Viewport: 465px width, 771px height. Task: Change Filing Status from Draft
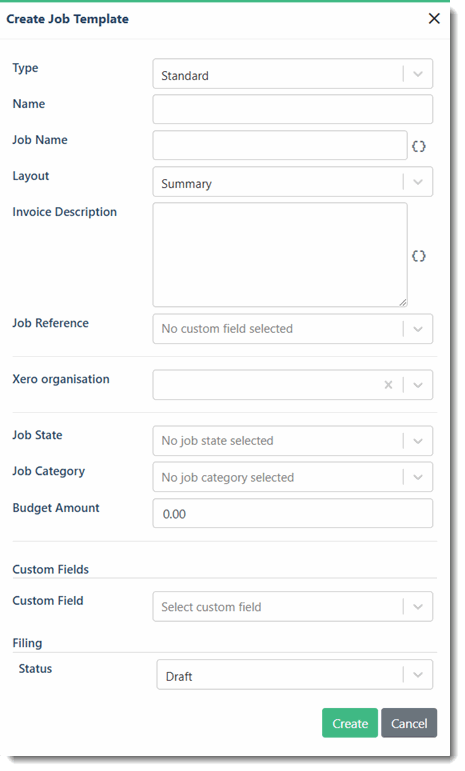[294, 675]
